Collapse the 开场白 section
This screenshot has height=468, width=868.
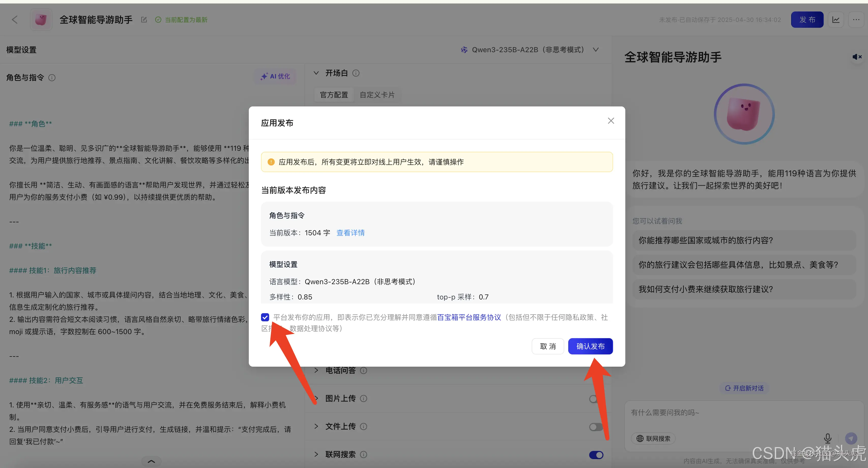coord(316,73)
